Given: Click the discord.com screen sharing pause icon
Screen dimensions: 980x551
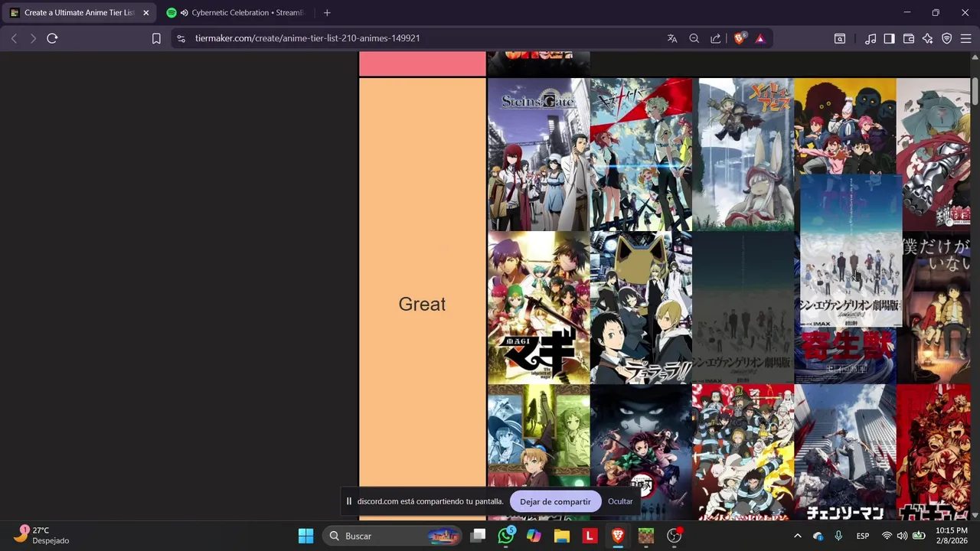Looking at the screenshot, I should (349, 501).
